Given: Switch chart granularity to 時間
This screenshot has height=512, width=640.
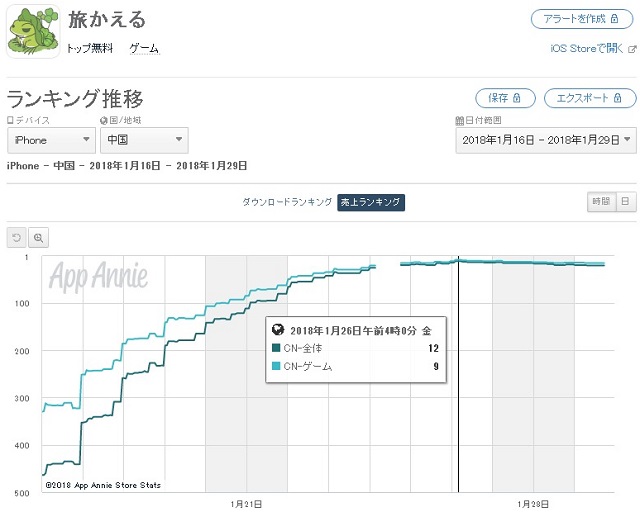Looking at the screenshot, I should point(600,201).
